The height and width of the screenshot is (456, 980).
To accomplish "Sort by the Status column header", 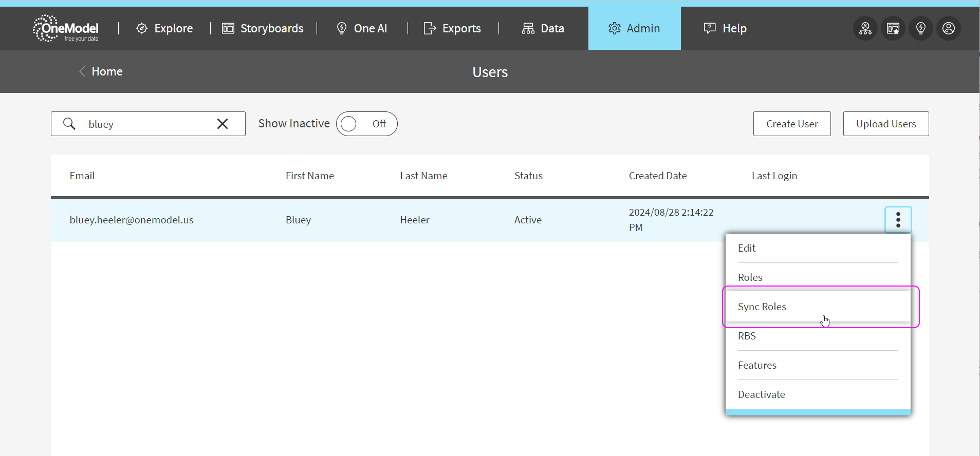I will pyautogui.click(x=528, y=176).
